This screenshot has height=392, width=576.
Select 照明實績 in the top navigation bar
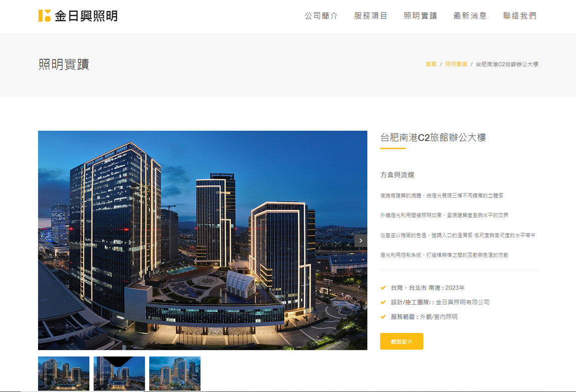(x=420, y=16)
